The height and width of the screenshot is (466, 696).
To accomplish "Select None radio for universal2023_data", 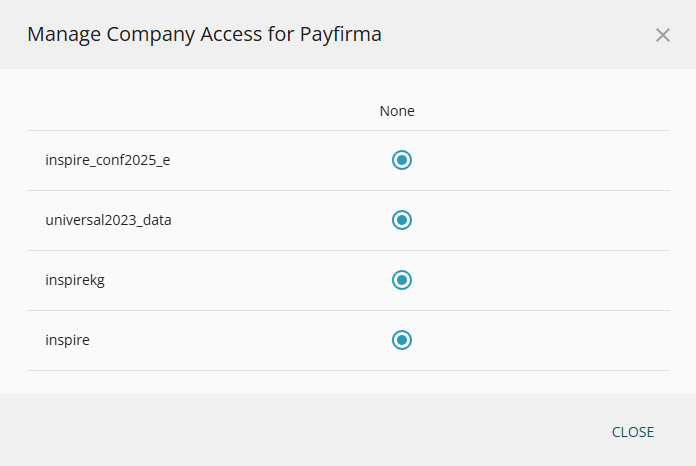I will click(402, 220).
